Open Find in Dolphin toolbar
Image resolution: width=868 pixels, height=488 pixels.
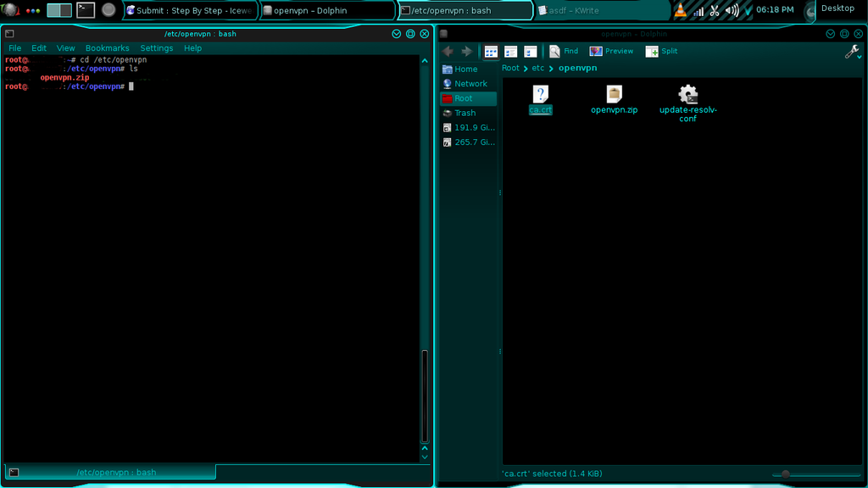564,52
